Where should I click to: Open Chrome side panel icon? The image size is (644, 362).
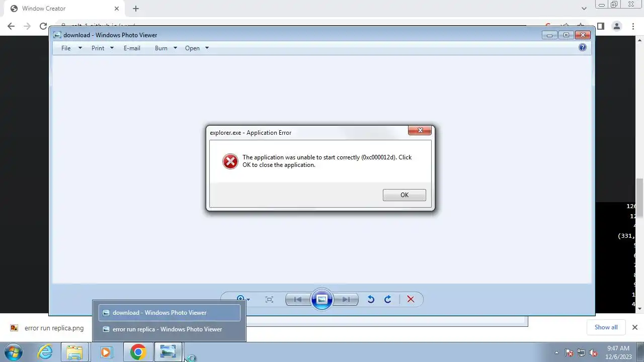point(600,26)
